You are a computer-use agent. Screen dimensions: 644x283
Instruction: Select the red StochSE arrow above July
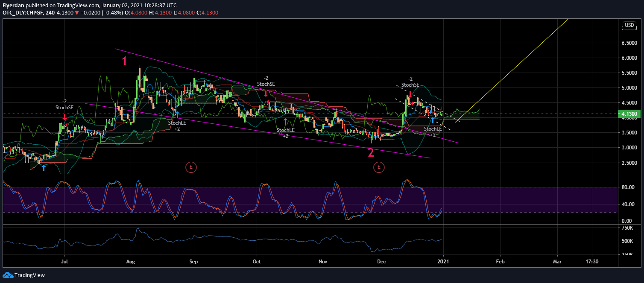(x=64, y=117)
